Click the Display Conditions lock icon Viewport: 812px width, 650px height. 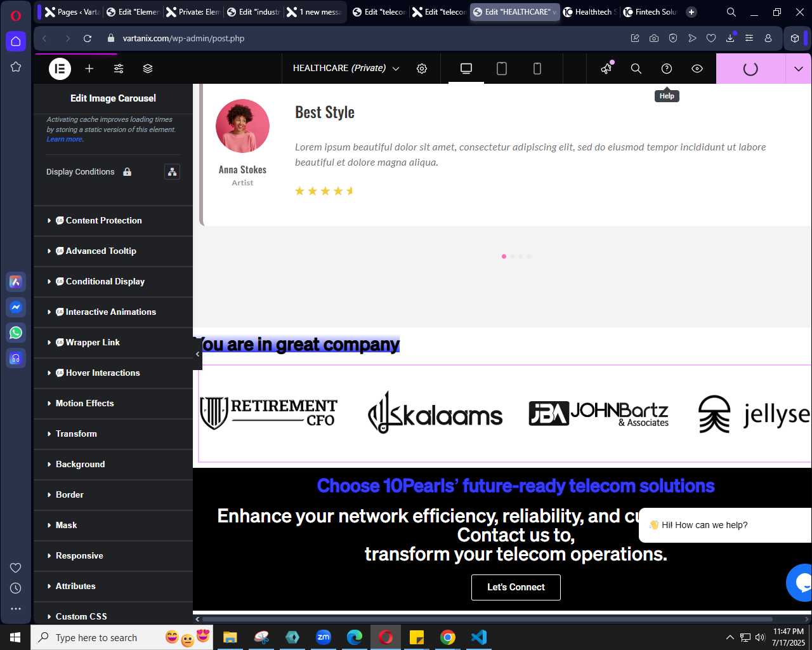tap(127, 172)
